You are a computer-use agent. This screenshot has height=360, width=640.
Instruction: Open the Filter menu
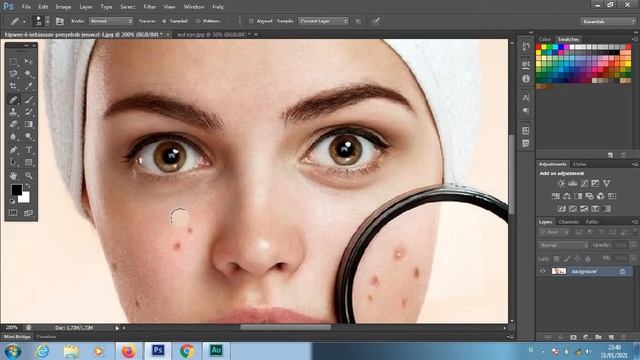tap(149, 7)
